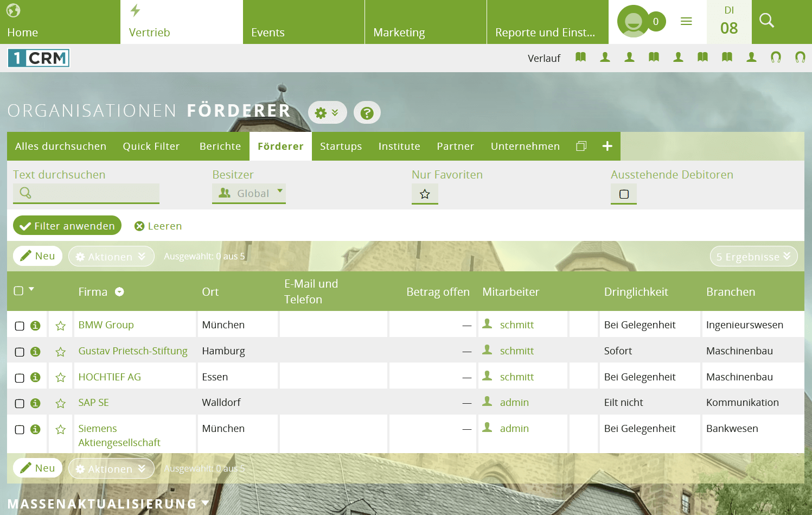Viewport: 812px width, 515px height.
Task: Open the SAP SE link
Action: 93,402
